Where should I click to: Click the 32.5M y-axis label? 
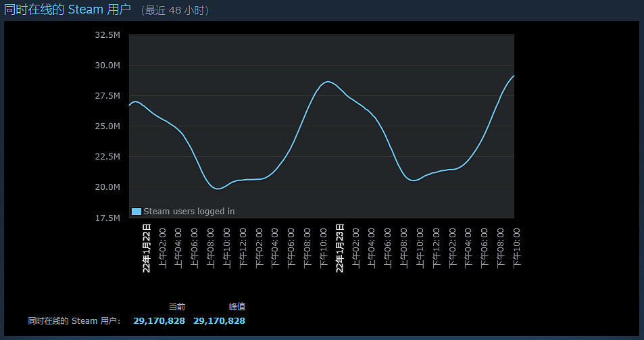pyautogui.click(x=107, y=35)
